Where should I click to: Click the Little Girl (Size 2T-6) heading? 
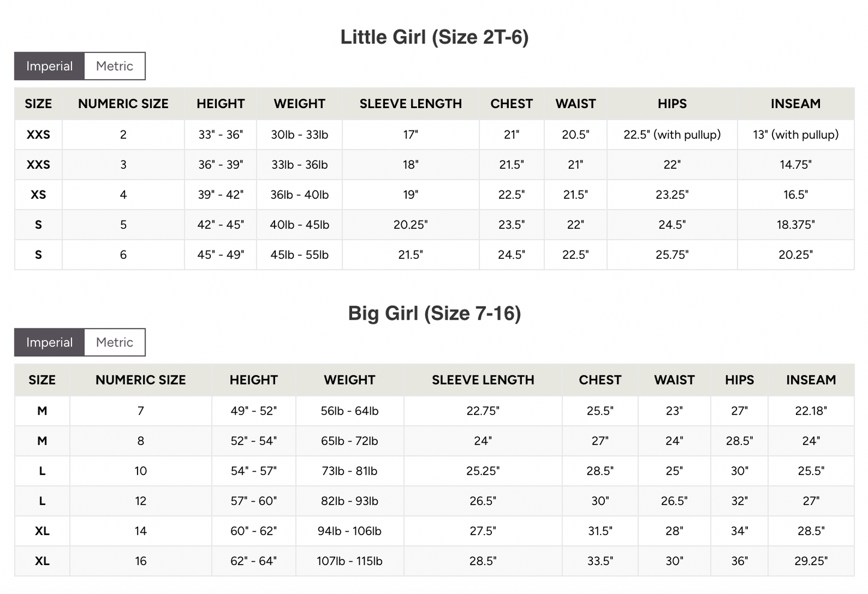[x=434, y=37]
